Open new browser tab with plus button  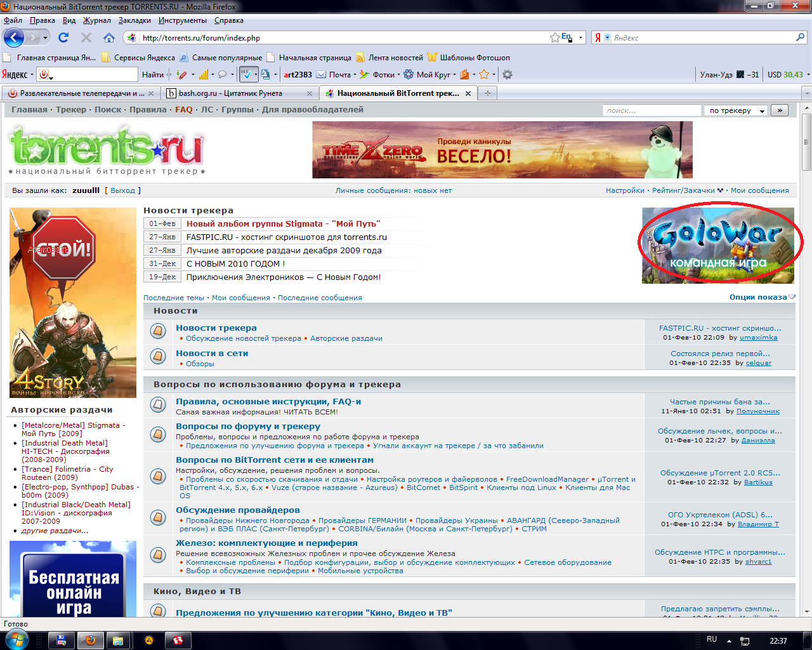(x=488, y=93)
